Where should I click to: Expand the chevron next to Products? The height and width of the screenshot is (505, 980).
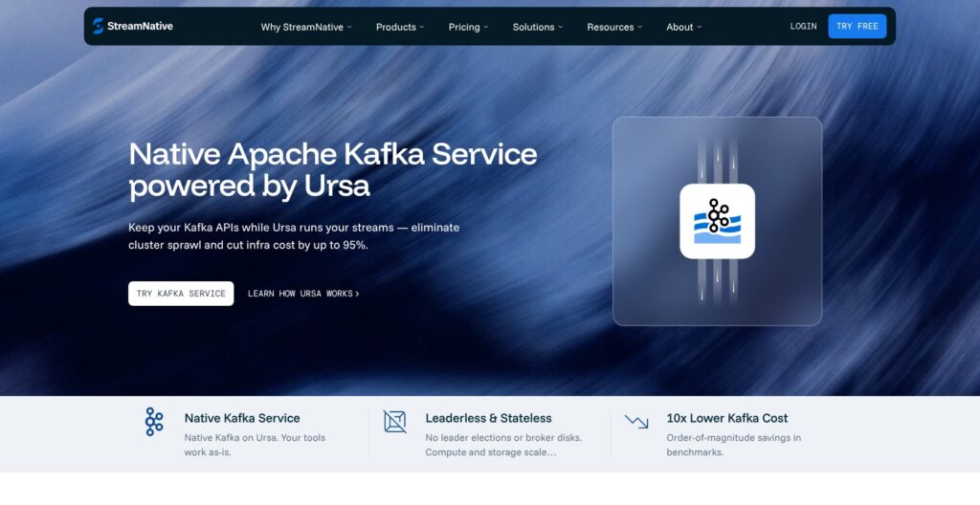(422, 27)
